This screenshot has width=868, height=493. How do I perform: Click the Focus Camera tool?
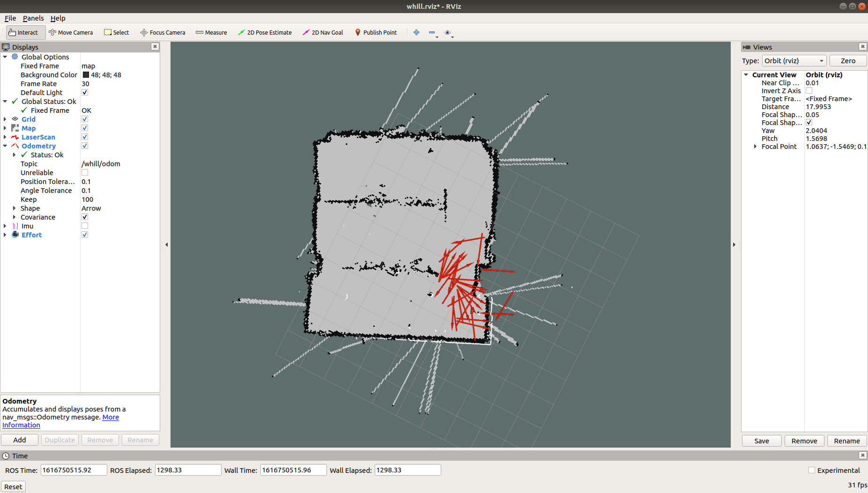click(163, 32)
